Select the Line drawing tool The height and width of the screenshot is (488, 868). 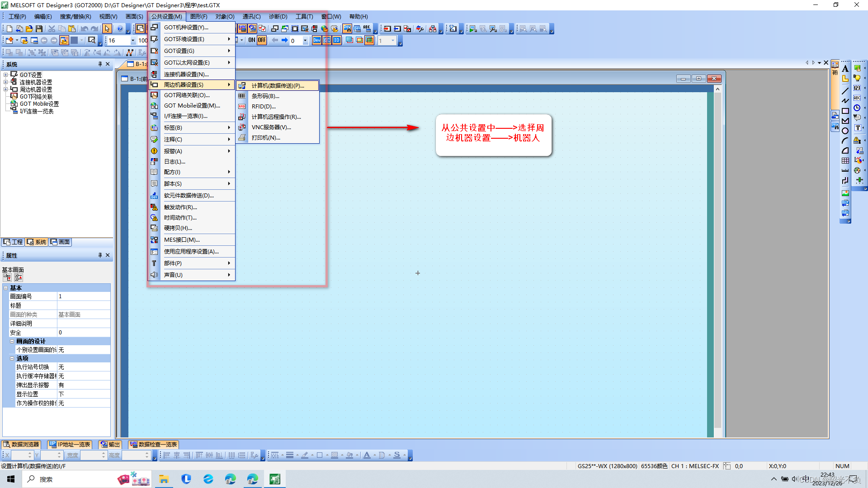pyautogui.click(x=845, y=91)
